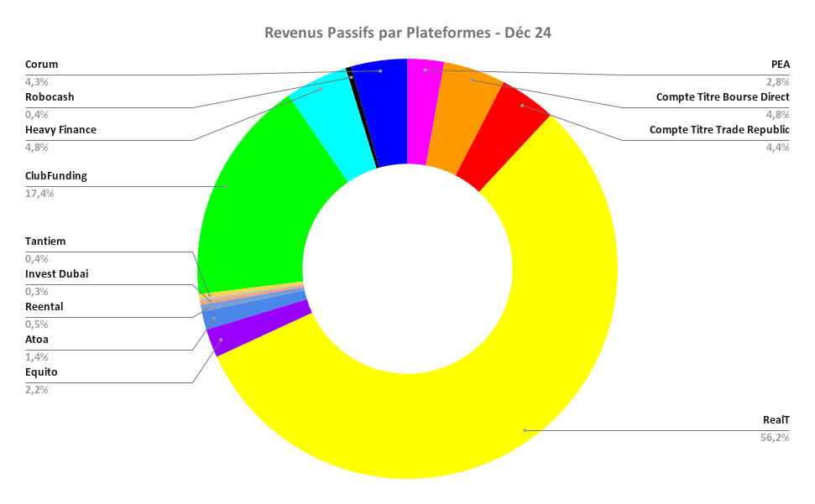The height and width of the screenshot is (504, 815).
Task: Click the 56,2% value under RealT
Action: (775, 437)
